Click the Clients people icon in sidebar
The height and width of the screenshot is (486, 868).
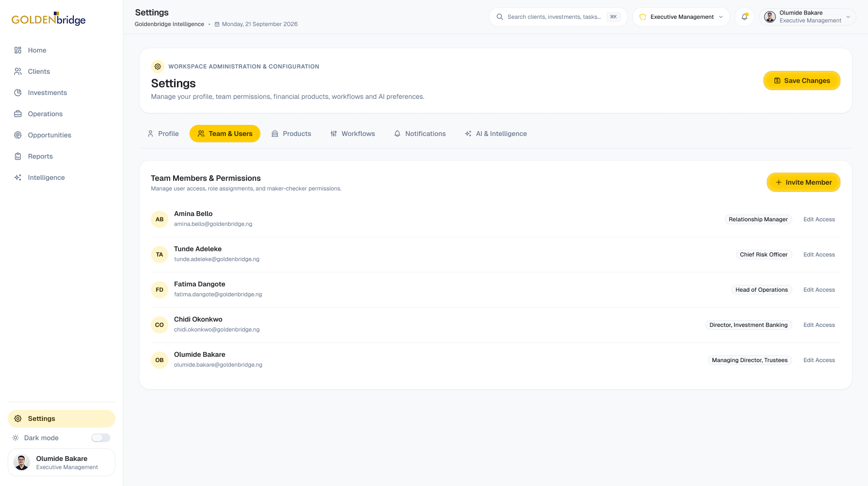click(x=18, y=71)
